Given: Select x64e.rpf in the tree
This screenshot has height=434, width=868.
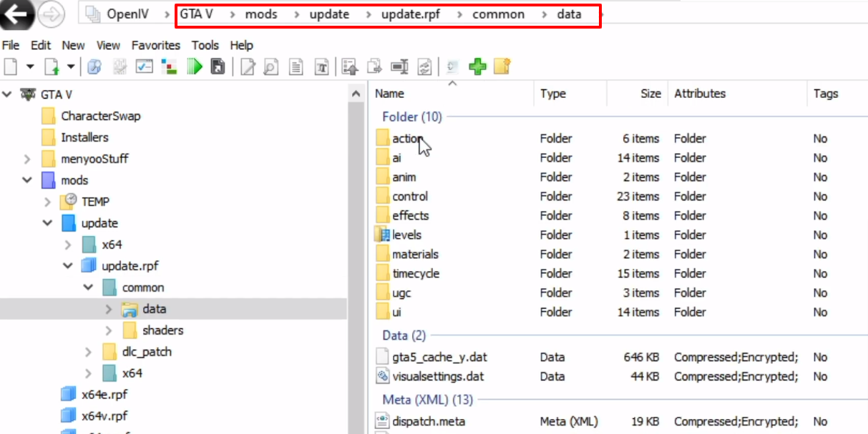Looking at the screenshot, I should coord(104,394).
